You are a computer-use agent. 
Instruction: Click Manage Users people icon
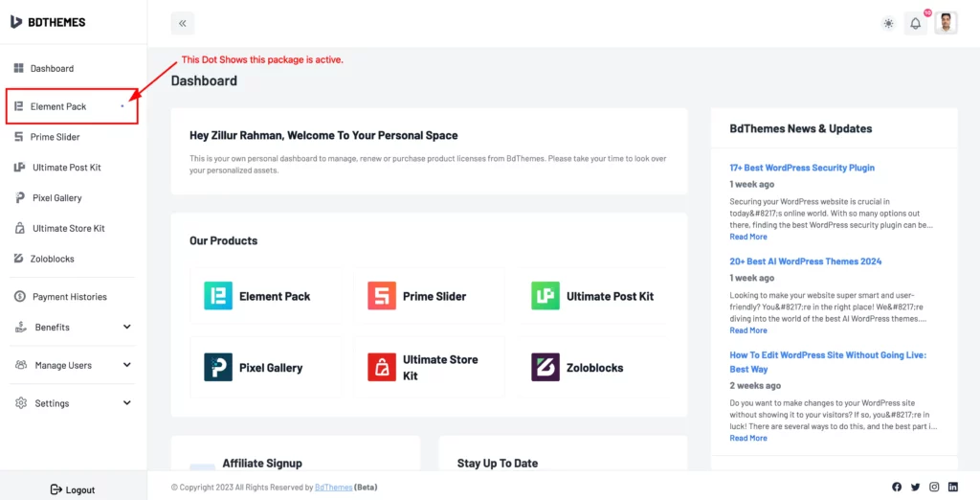(21, 365)
